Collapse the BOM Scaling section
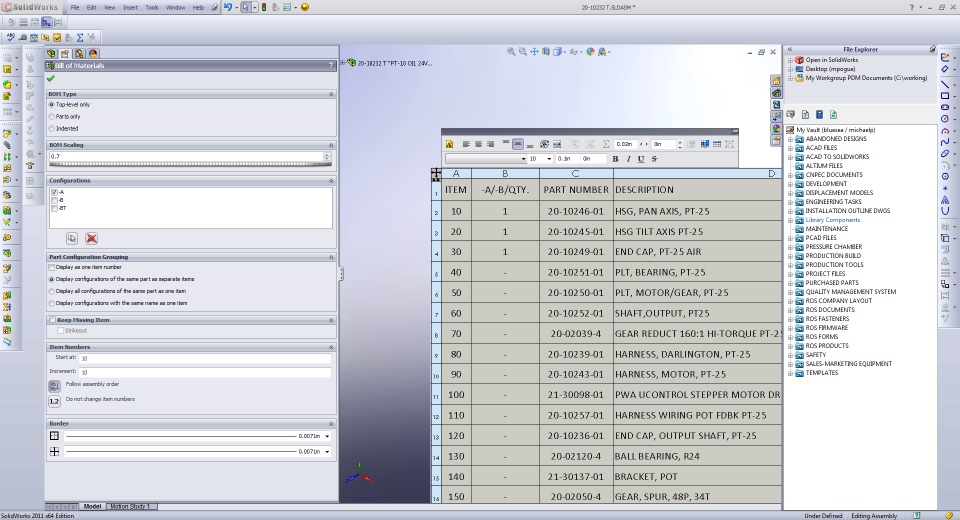Screen dimensions: 960x520 (331, 145)
